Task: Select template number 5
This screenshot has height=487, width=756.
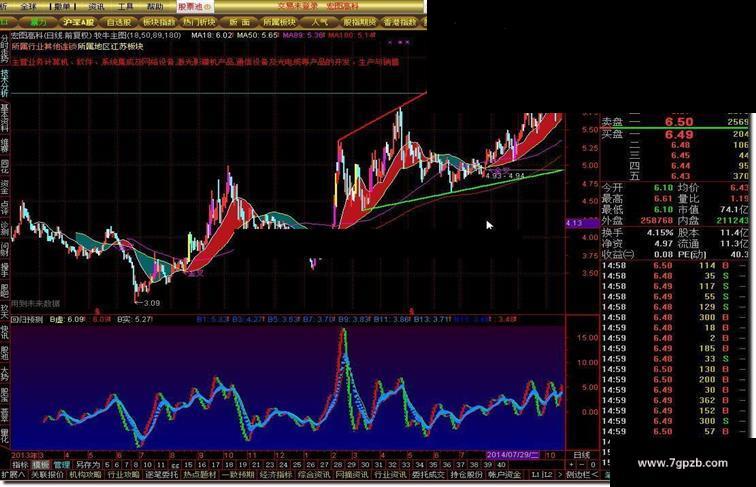Action: coord(107,465)
